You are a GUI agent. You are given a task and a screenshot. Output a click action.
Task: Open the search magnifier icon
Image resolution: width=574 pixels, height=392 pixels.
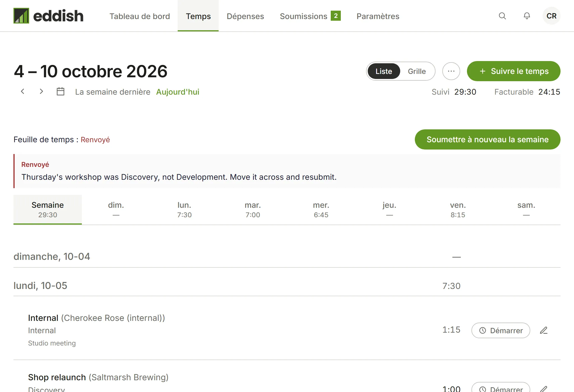coord(502,16)
